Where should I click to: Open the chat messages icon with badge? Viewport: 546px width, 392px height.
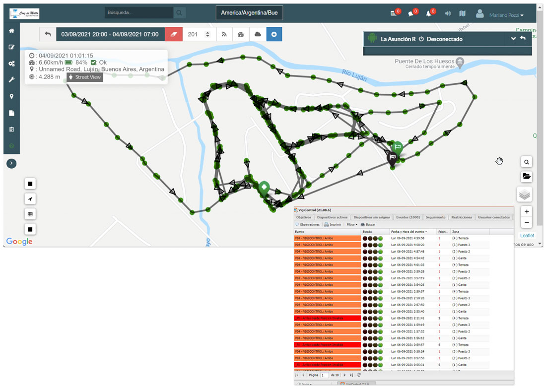click(x=412, y=13)
